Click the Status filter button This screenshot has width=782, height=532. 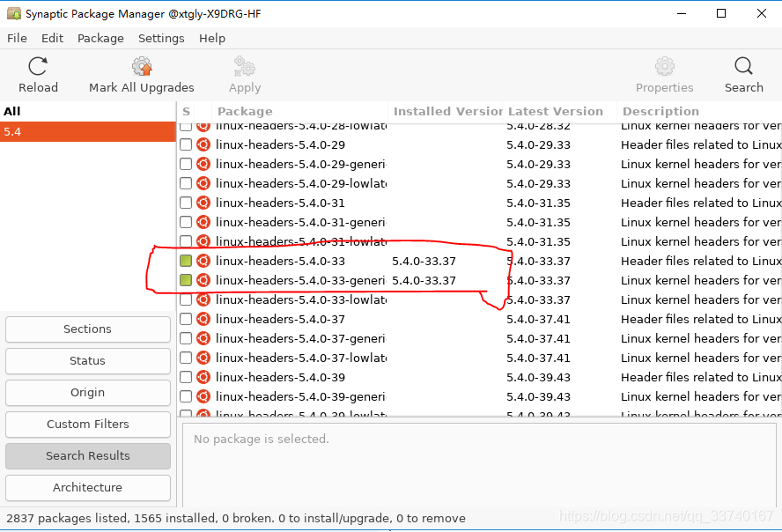tap(88, 361)
